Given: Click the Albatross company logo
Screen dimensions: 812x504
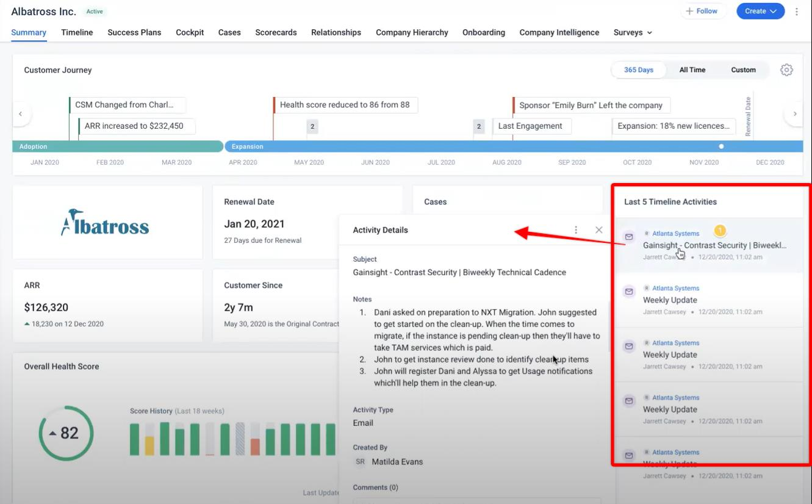Looking at the screenshot, I should tap(105, 223).
